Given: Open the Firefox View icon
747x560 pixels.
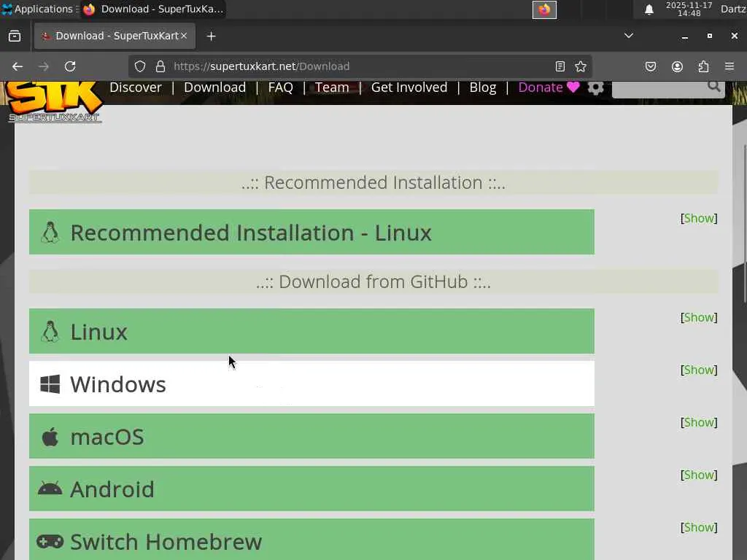Looking at the screenshot, I should pyautogui.click(x=15, y=36).
